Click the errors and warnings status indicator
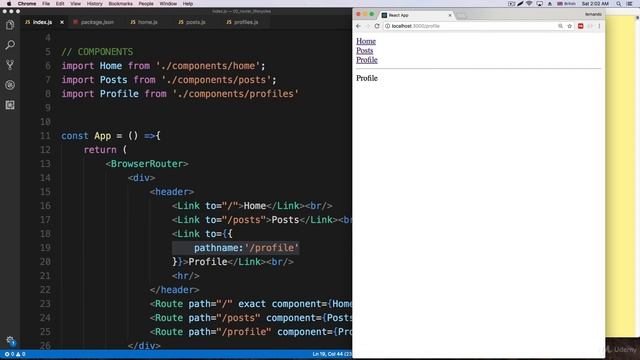The height and width of the screenshot is (360, 640). point(15,354)
